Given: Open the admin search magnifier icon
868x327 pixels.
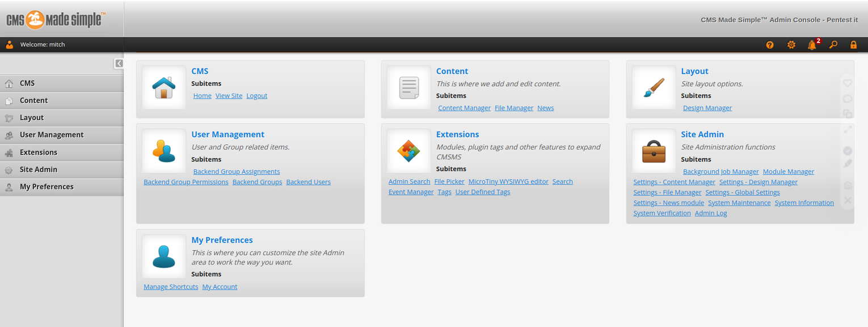Looking at the screenshot, I should pos(833,45).
